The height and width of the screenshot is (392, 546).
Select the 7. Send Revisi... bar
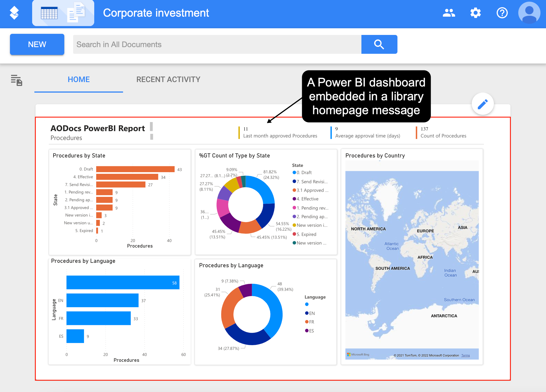point(121,185)
